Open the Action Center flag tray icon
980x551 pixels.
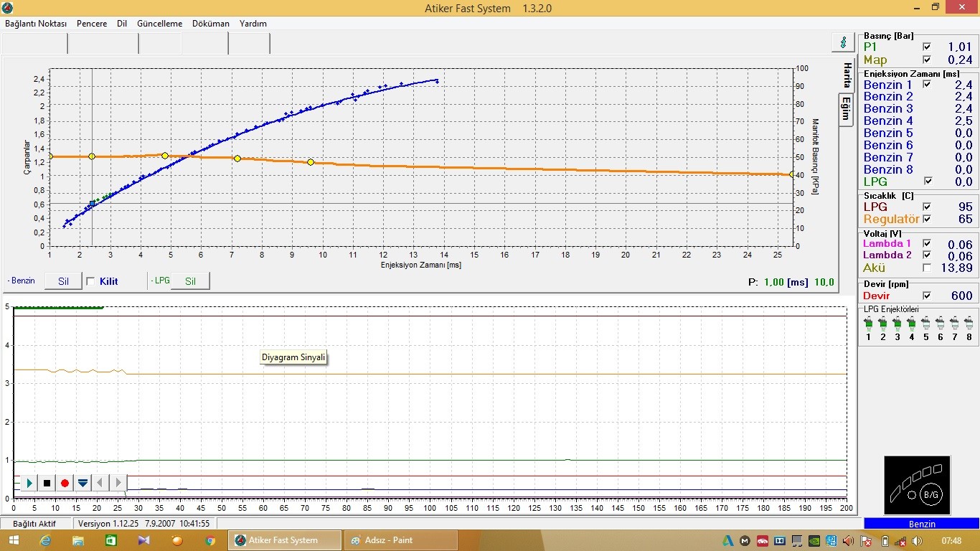click(x=867, y=540)
